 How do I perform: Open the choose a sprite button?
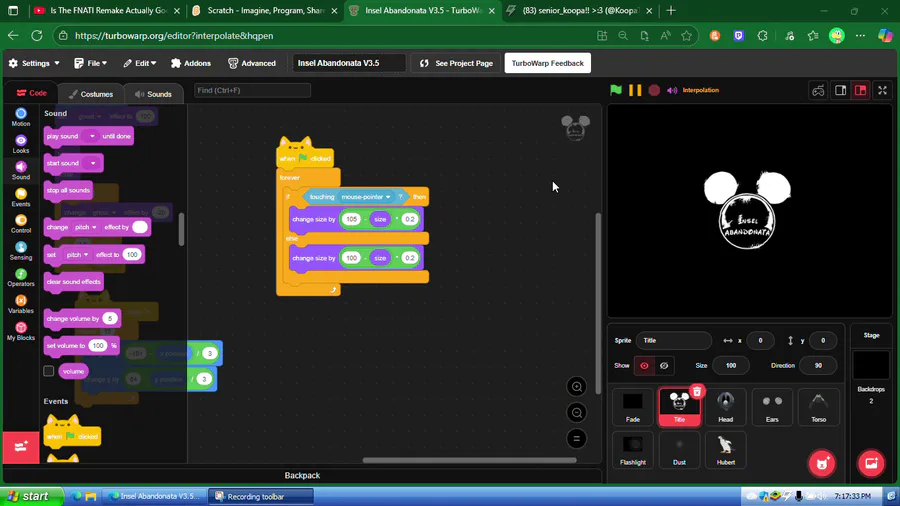pos(822,464)
